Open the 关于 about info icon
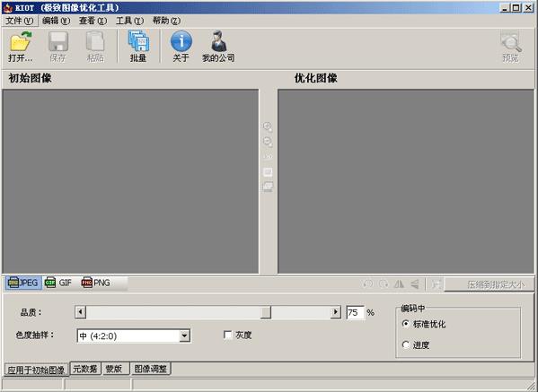This screenshot has width=538, height=392. [x=181, y=41]
